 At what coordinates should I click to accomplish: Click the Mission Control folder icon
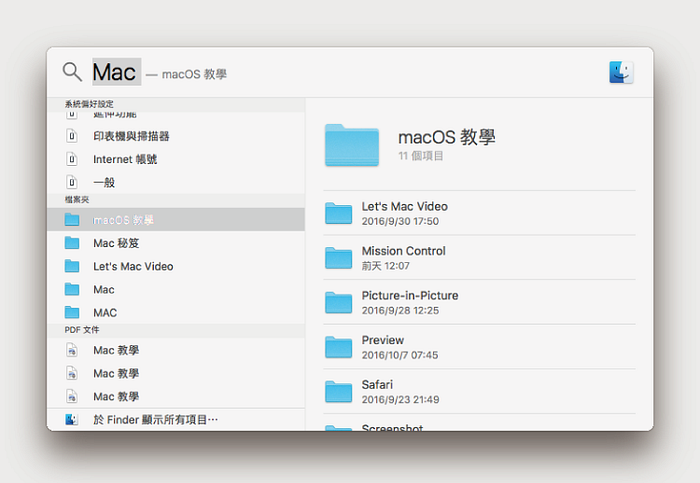[x=338, y=258]
